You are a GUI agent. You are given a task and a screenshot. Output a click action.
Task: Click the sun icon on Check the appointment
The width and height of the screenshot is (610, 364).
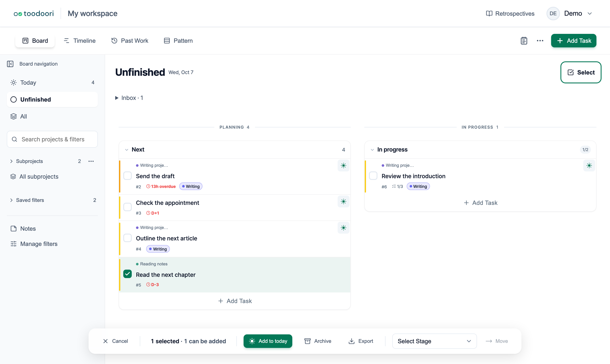[x=343, y=202]
